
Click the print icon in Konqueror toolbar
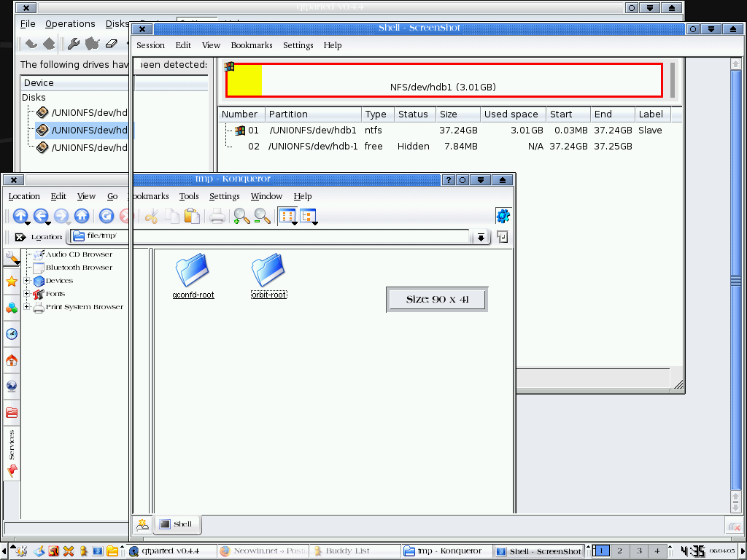coord(217,216)
